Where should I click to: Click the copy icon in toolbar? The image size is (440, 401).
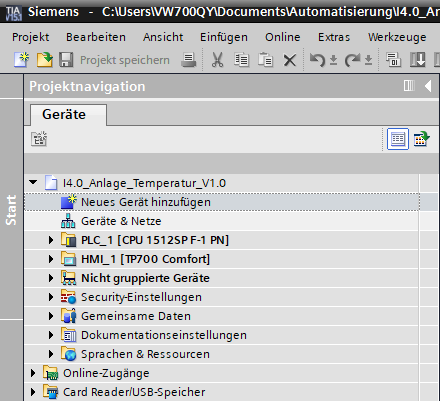coord(241,60)
